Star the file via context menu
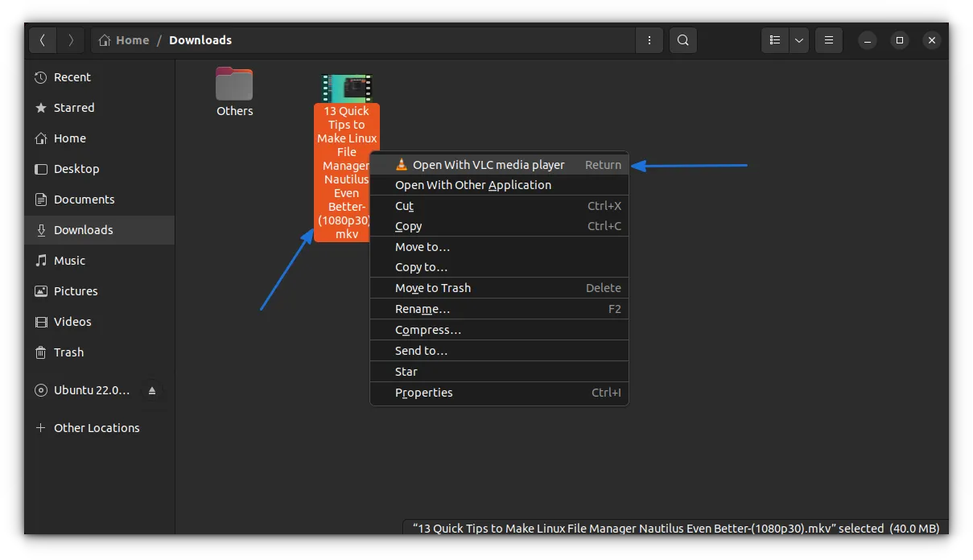The width and height of the screenshot is (973, 560). [406, 372]
